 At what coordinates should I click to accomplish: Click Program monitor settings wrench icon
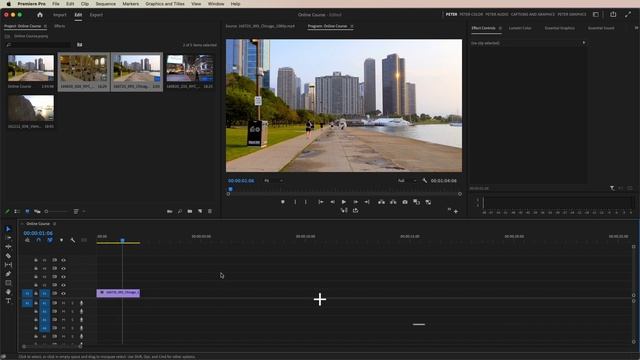424,180
